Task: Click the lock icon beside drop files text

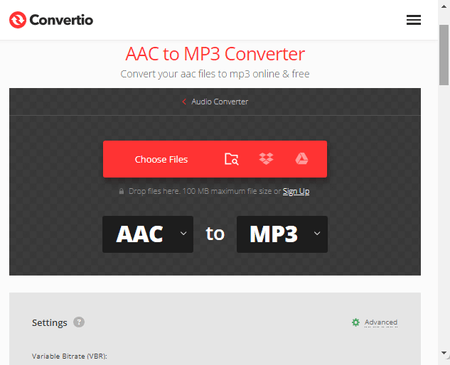Action: [x=121, y=191]
